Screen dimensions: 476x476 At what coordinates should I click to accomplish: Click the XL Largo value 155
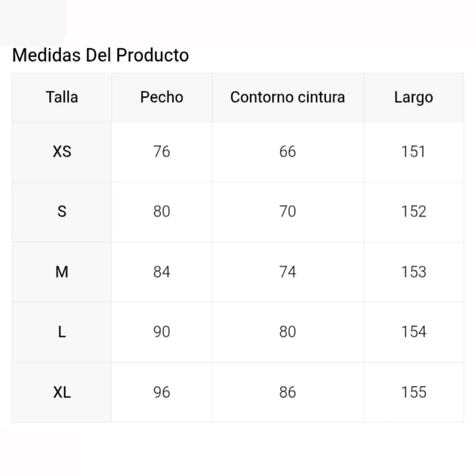(x=414, y=392)
